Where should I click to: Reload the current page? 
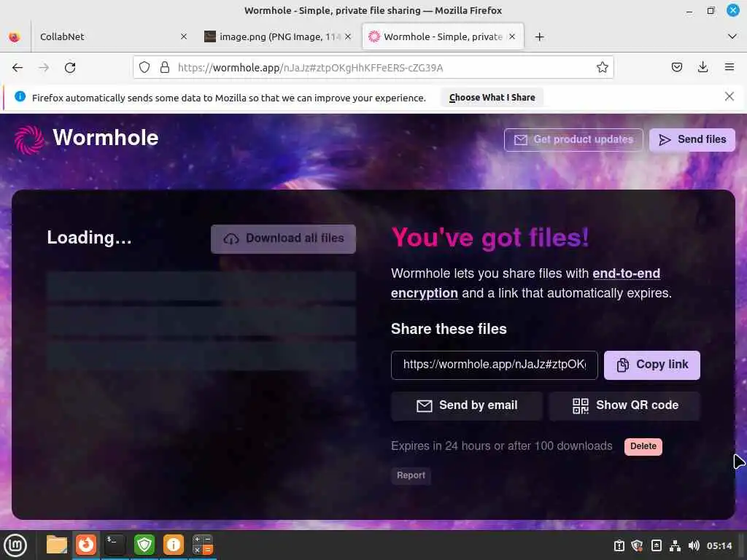(x=70, y=68)
